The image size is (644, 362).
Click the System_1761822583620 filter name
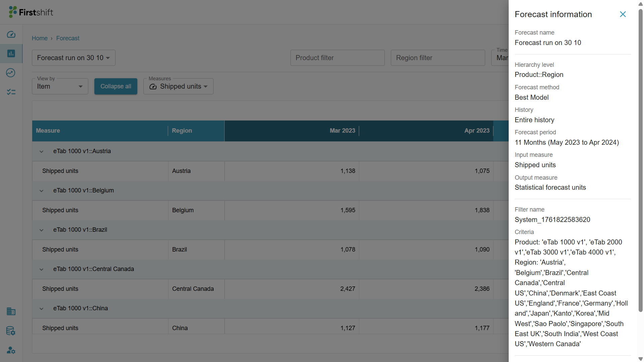coord(552,220)
